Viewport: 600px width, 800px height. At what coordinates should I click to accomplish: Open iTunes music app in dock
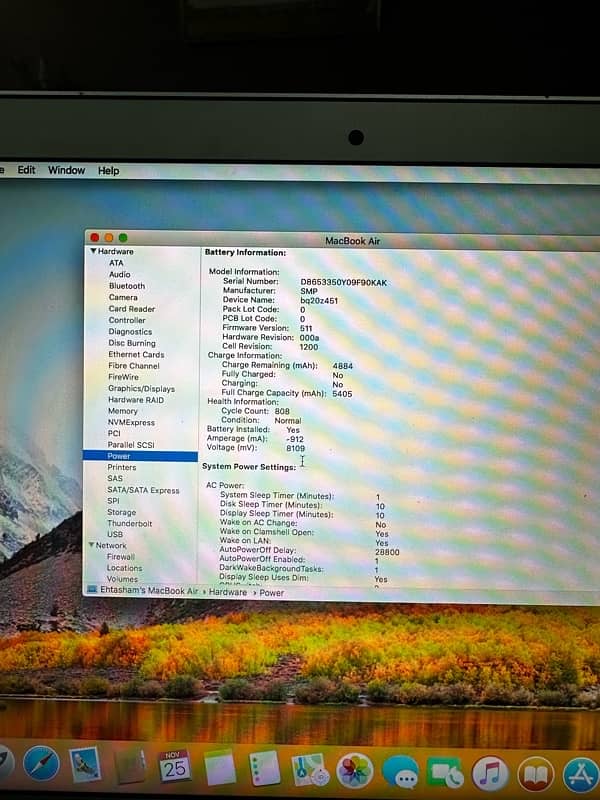click(x=489, y=773)
